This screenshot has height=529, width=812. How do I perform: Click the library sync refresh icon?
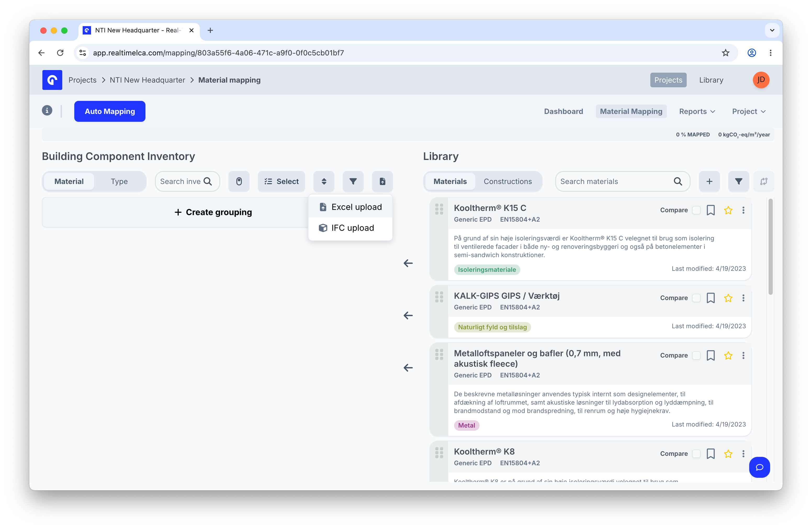point(764,181)
